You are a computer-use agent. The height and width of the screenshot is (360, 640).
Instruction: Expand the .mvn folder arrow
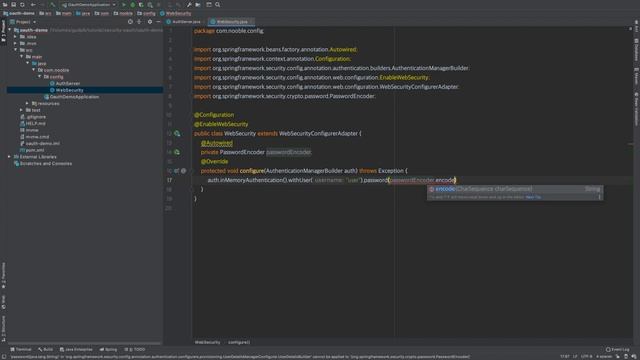tap(16, 43)
